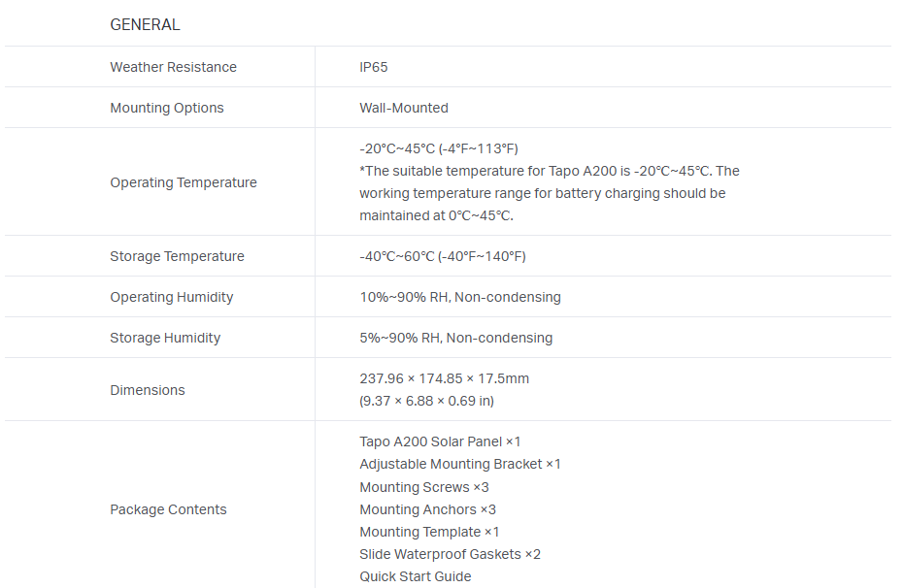
Task: Click the Package Contents label
Action: tap(168, 509)
